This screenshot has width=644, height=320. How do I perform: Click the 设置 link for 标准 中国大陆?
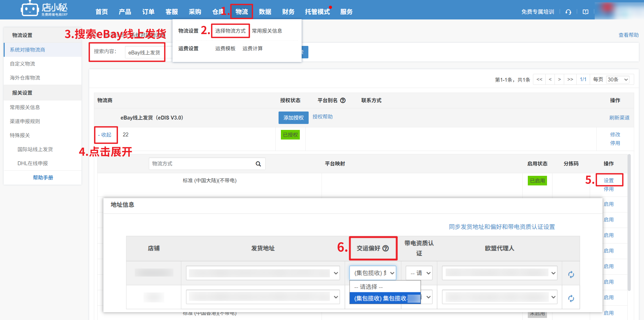(608, 180)
